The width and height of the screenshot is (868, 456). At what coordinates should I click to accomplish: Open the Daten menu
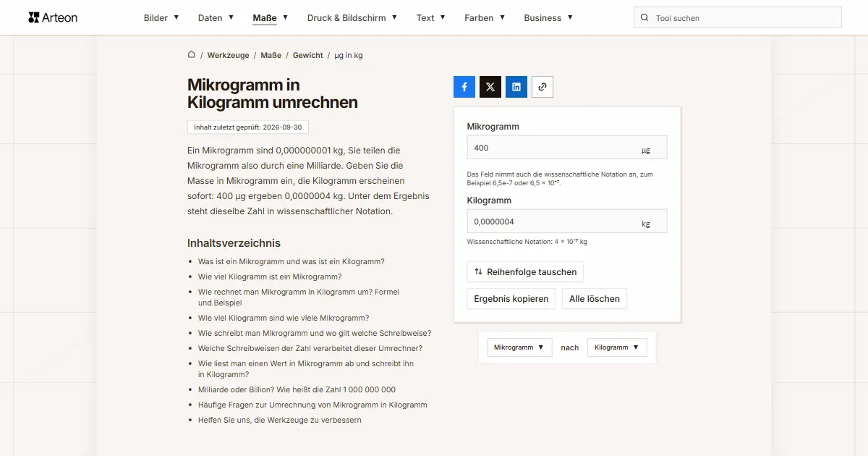pos(216,18)
